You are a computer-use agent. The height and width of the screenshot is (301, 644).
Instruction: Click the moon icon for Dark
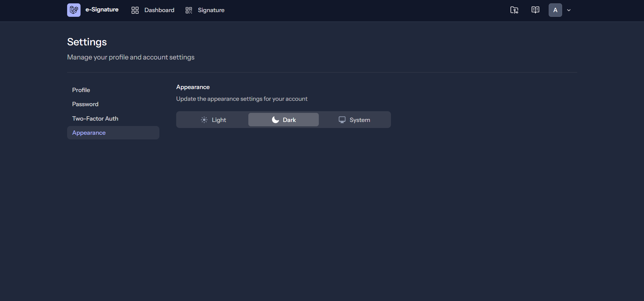(275, 120)
